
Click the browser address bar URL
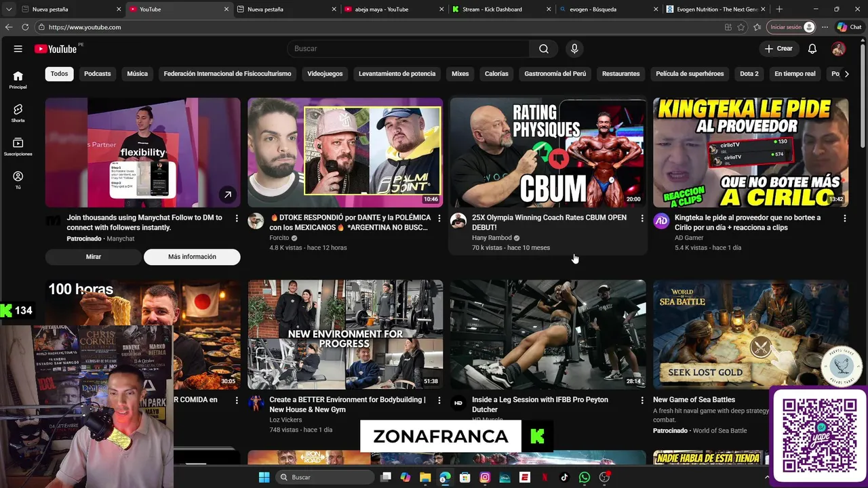pyautogui.click(x=85, y=27)
